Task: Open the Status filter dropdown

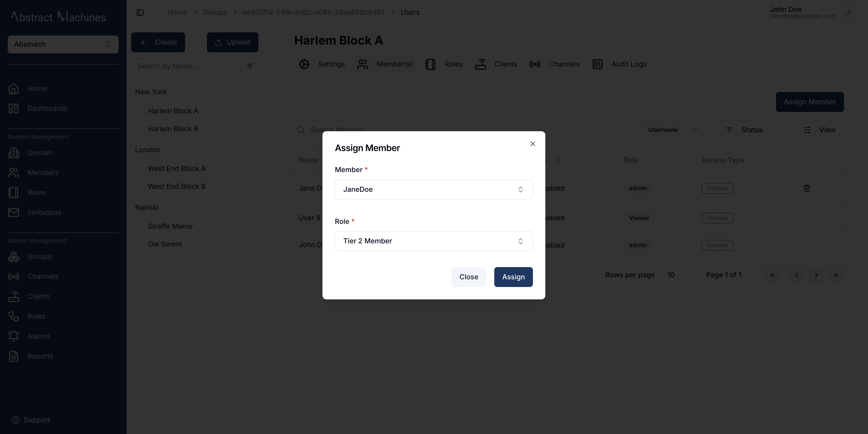Action: click(744, 130)
